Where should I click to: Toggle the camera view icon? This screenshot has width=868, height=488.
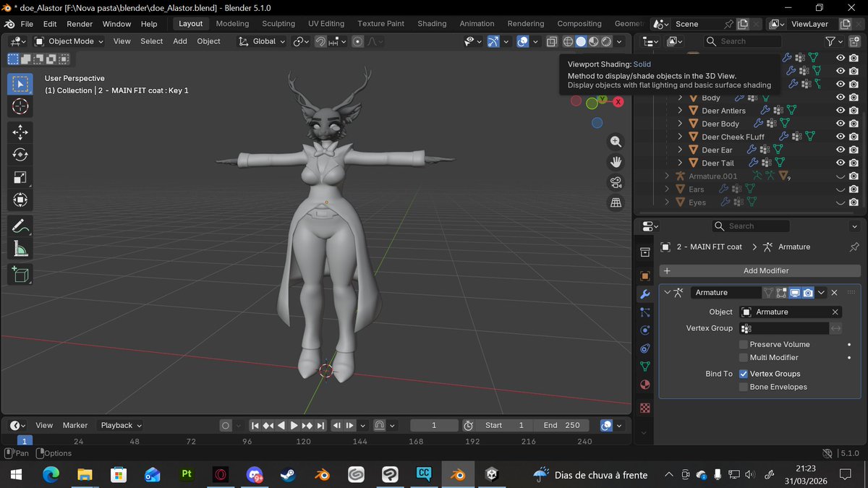click(x=616, y=182)
